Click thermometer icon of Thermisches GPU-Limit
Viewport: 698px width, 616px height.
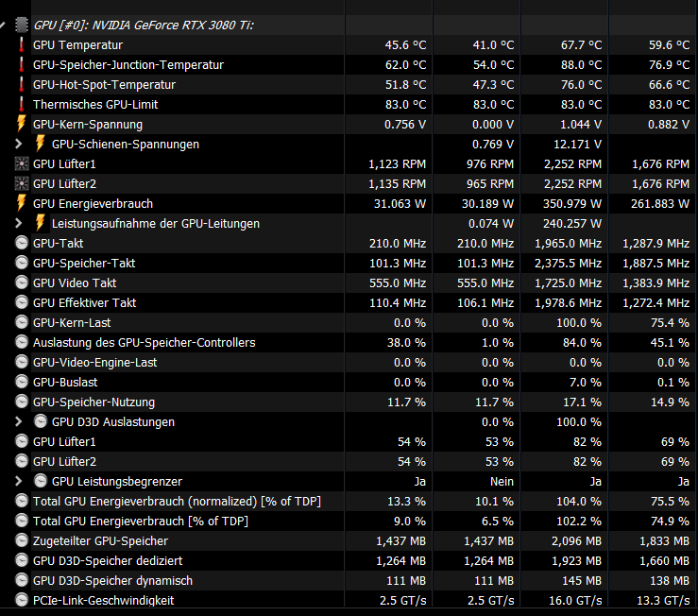coord(22,104)
